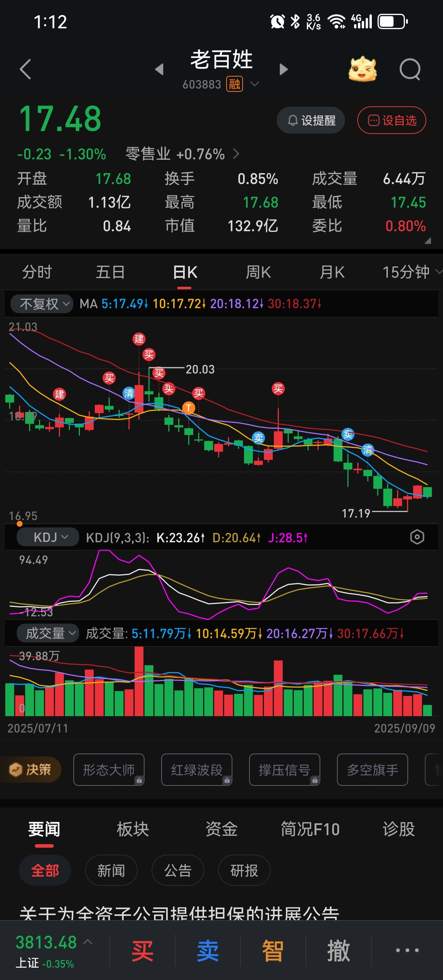Tap the Wi-Fi status icon
The width and height of the screenshot is (443, 980).
pyautogui.click(x=337, y=22)
